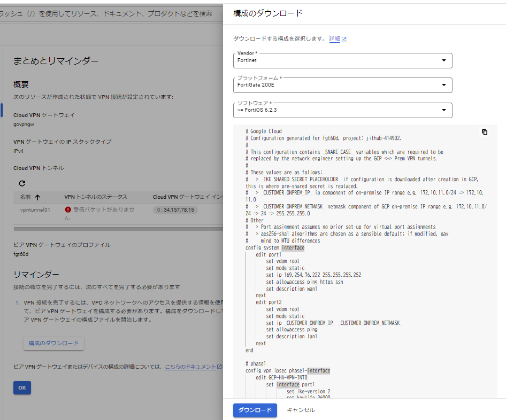Image resolution: width=506 pixels, height=420 pixels.
Task: Refresh the Cloud VPN tunnel list
Action: pyautogui.click(x=22, y=183)
